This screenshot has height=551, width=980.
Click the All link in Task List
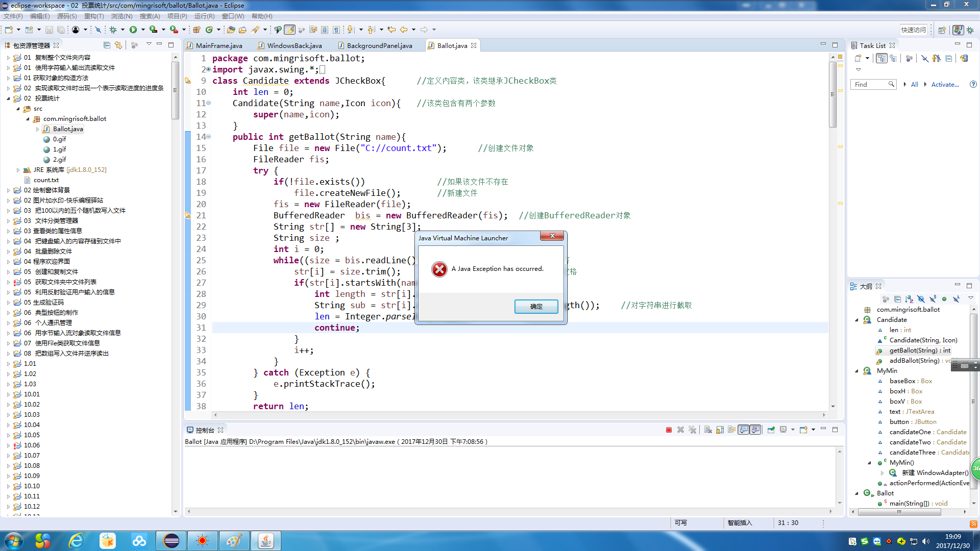pos(914,84)
